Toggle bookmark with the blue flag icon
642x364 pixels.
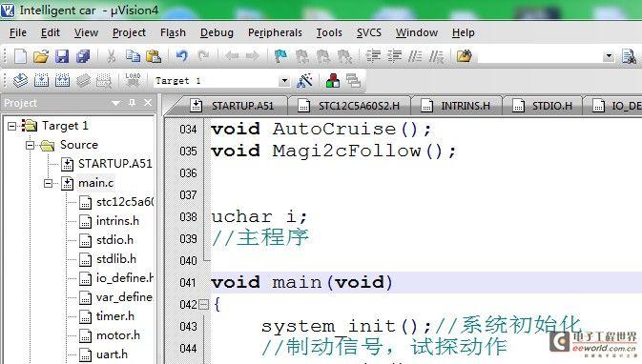point(280,56)
